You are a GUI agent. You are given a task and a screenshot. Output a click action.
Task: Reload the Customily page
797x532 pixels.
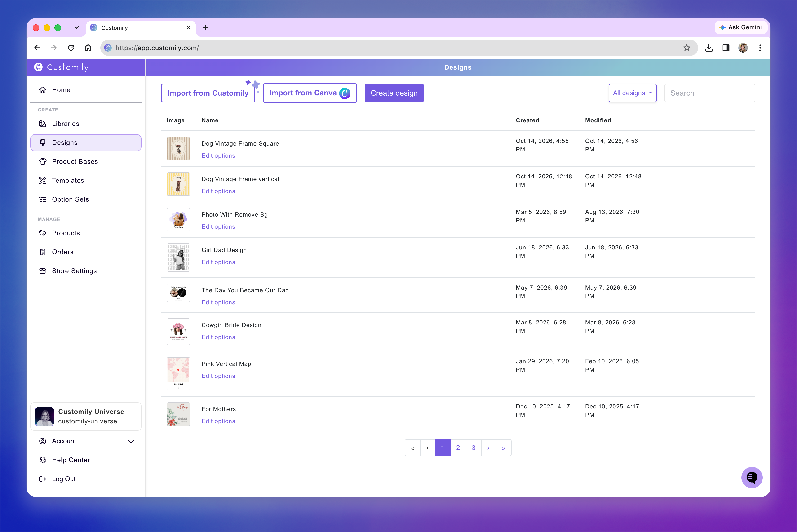pos(71,48)
